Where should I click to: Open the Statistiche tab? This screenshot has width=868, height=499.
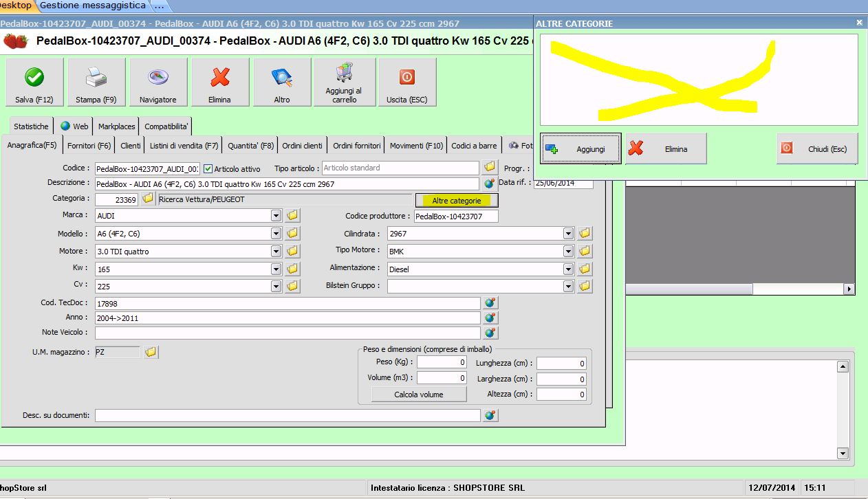[31, 126]
